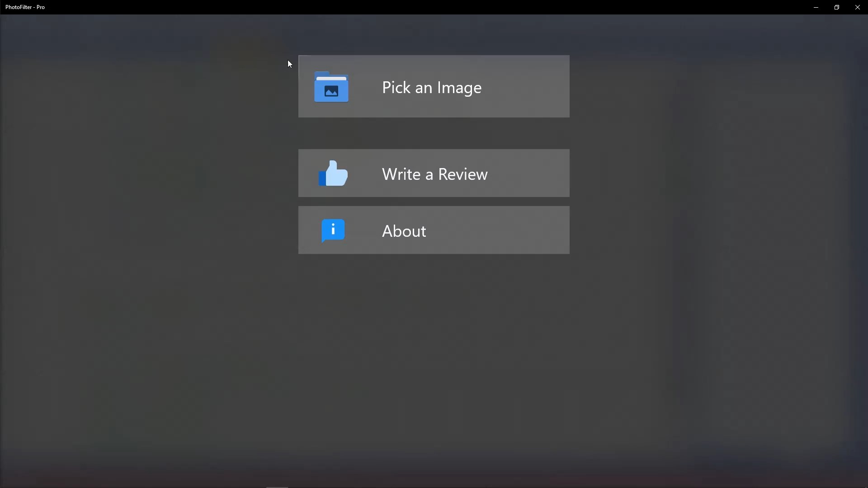This screenshot has width=868, height=488.
Task: Click the empty title bar center area
Action: tap(434, 7)
